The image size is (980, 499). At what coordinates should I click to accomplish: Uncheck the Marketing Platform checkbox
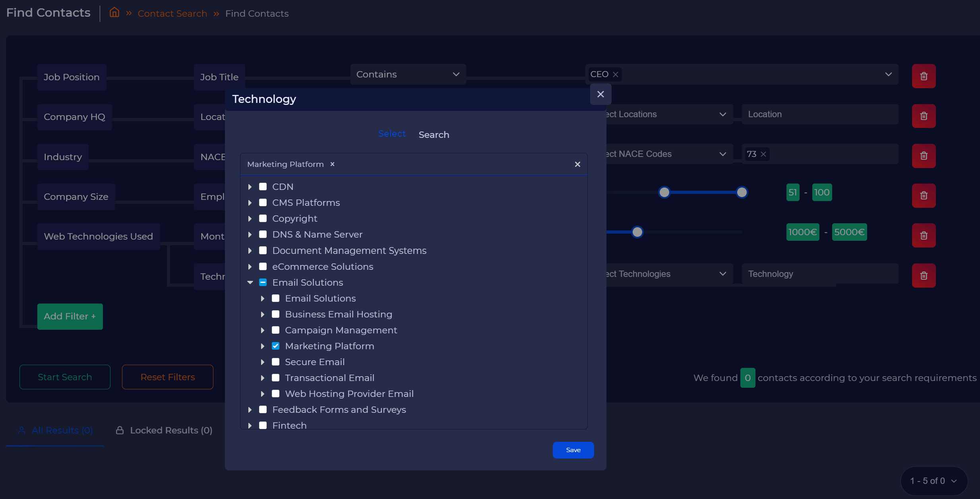[275, 346]
